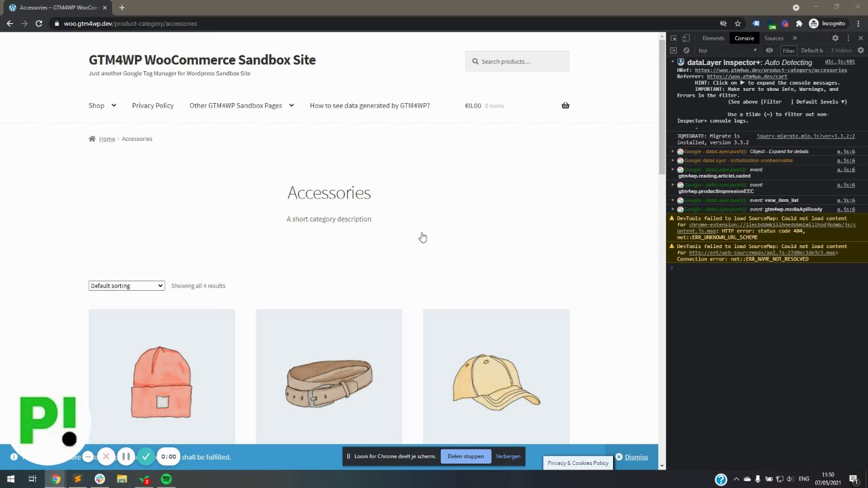Open File Explorer from the taskbar
The height and width of the screenshot is (488, 868).
click(x=122, y=479)
